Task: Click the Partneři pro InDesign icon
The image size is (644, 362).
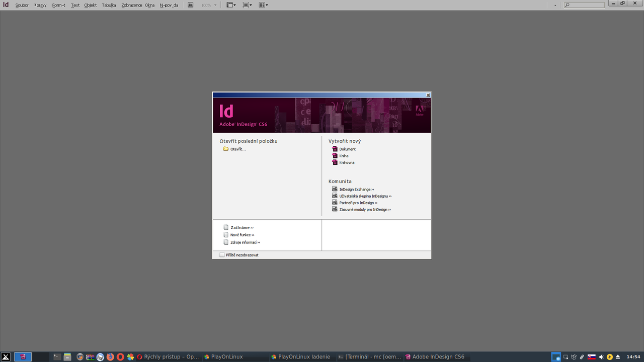Action: click(x=335, y=202)
